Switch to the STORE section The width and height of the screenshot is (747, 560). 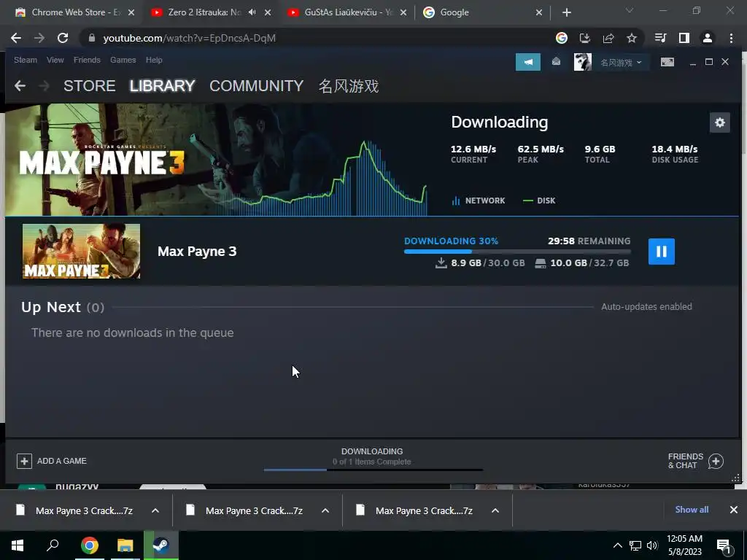click(x=90, y=86)
